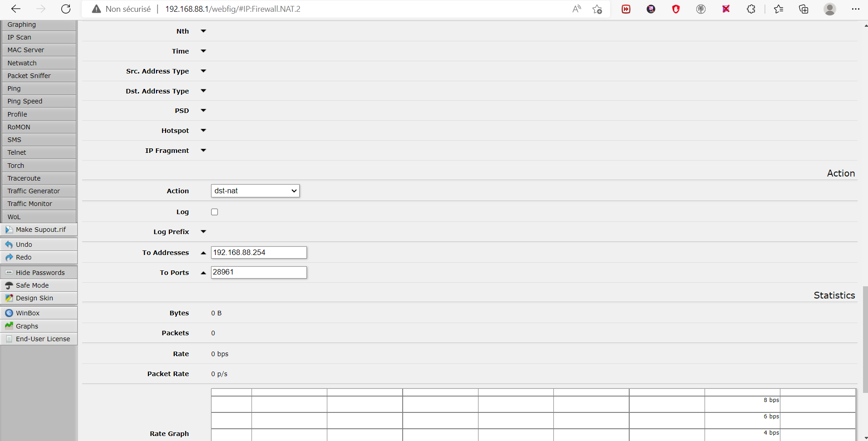Add page to favorites star icon
This screenshot has height=441, width=868.
click(x=597, y=9)
